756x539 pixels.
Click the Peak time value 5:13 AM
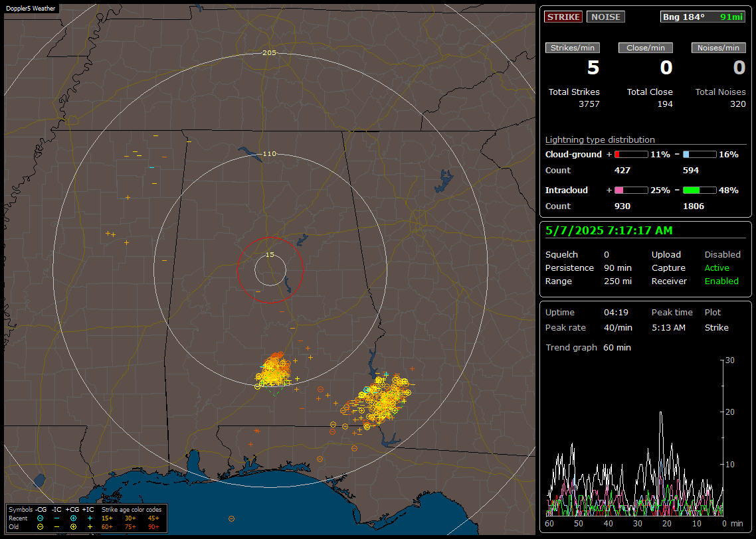tap(668, 327)
